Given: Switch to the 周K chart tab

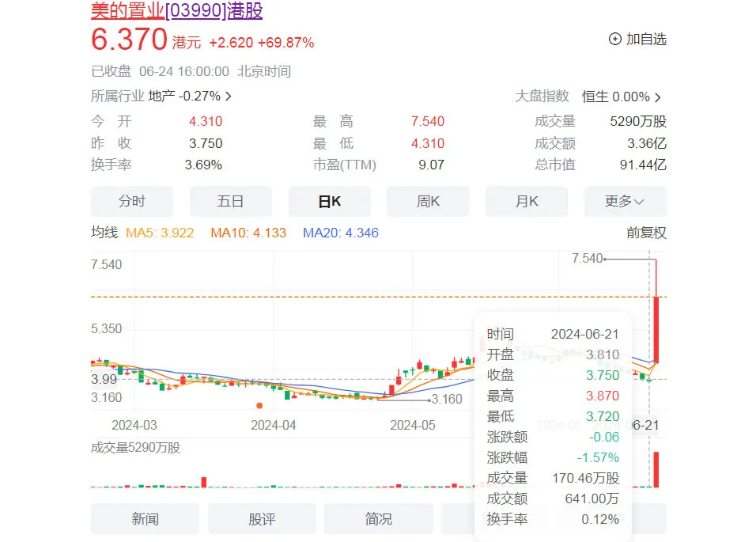Looking at the screenshot, I should point(428,201).
